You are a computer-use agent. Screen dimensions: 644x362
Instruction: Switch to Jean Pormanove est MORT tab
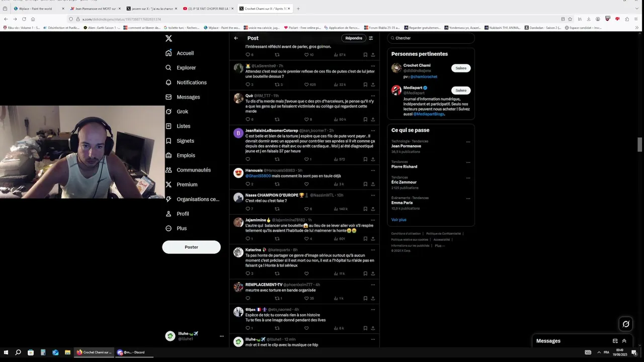[x=96, y=9]
